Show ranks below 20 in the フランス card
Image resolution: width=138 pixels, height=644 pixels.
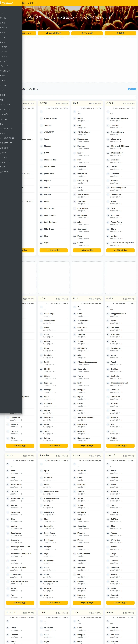click(54, 446)
